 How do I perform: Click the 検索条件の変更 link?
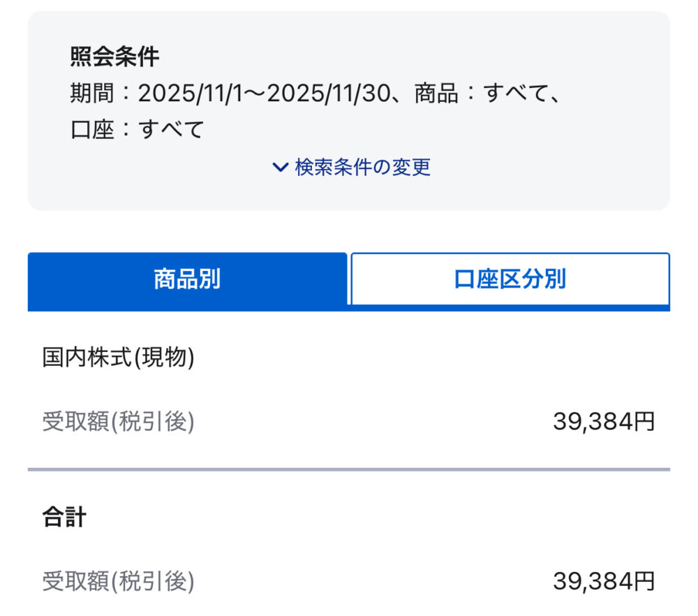[362, 168]
